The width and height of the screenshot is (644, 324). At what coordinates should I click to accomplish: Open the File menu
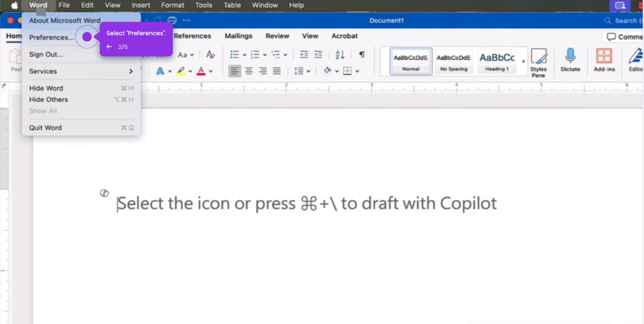[x=64, y=6]
